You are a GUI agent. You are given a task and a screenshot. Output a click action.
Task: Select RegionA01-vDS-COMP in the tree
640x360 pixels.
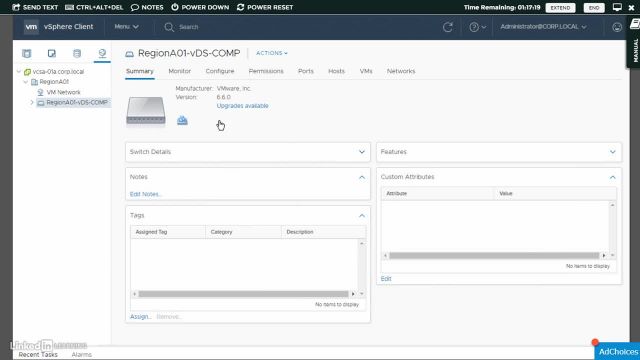click(77, 102)
